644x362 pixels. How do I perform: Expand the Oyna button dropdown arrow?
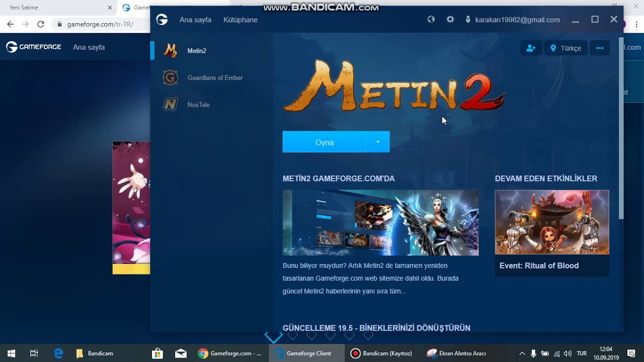(x=378, y=142)
